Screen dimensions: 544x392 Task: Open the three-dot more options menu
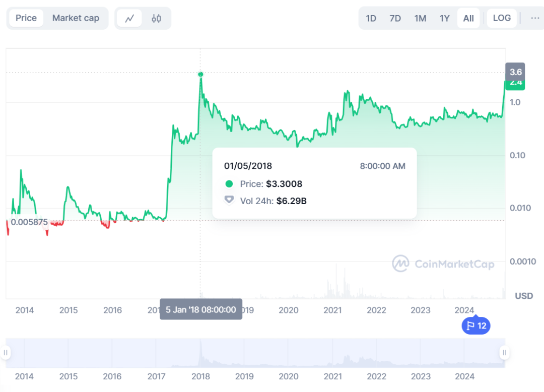coord(534,18)
